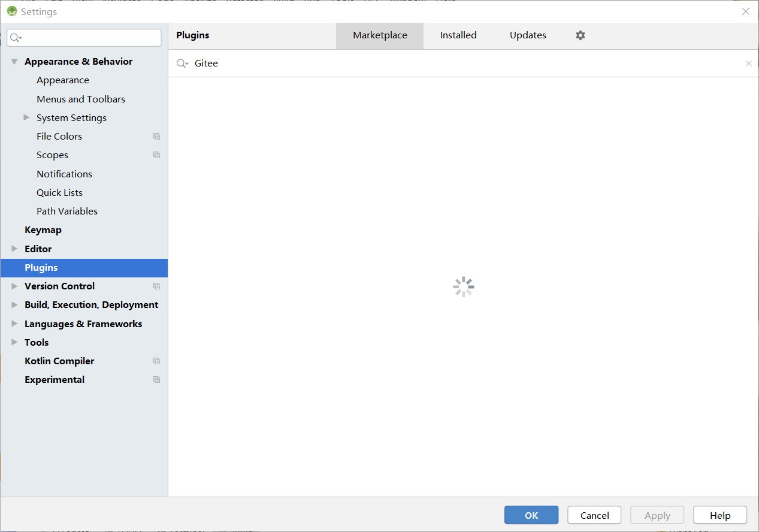This screenshot has height=532, width=759.
Task: Click the Cancel button
Action: [595, 515]
